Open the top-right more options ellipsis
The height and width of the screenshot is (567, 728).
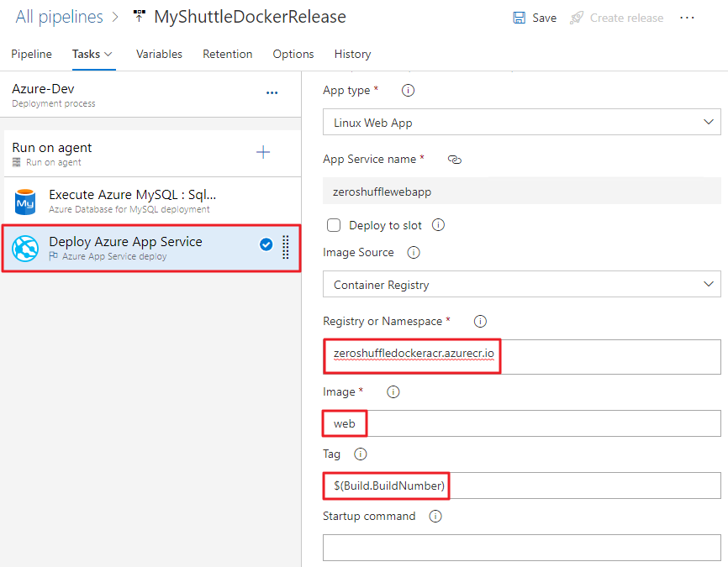[687, 18]
